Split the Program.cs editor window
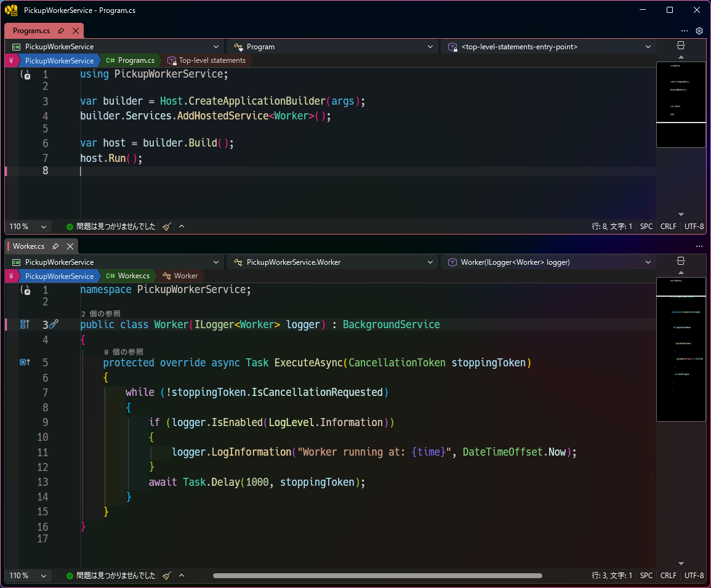The height and width of the screenshot is (588, 711). coord(681,46)
